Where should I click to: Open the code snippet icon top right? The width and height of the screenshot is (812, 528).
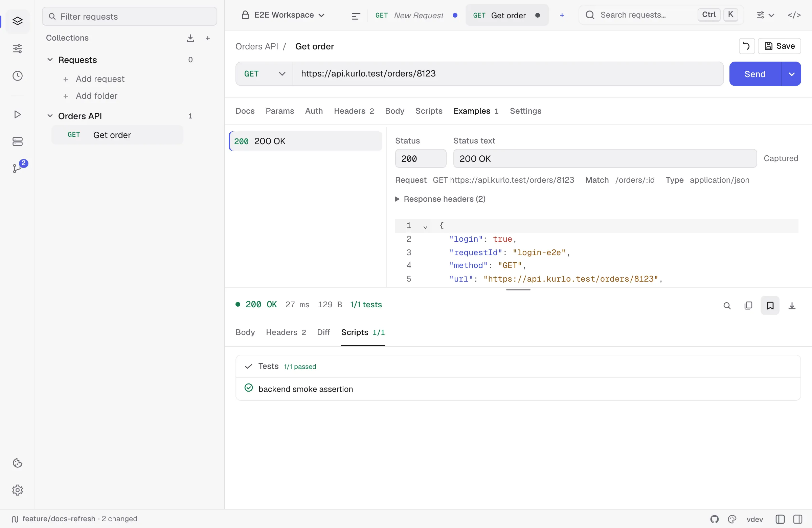click(794, 15)
